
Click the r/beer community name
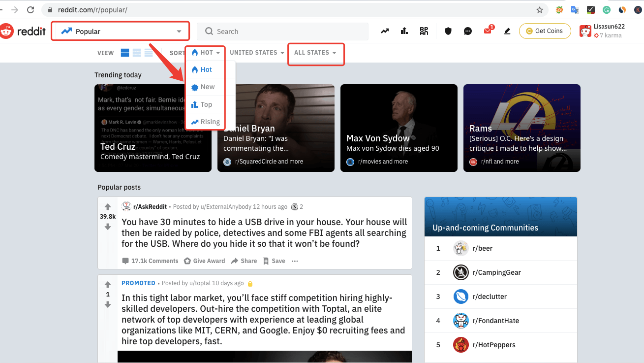pyautogui.click(x=483, y=248)
